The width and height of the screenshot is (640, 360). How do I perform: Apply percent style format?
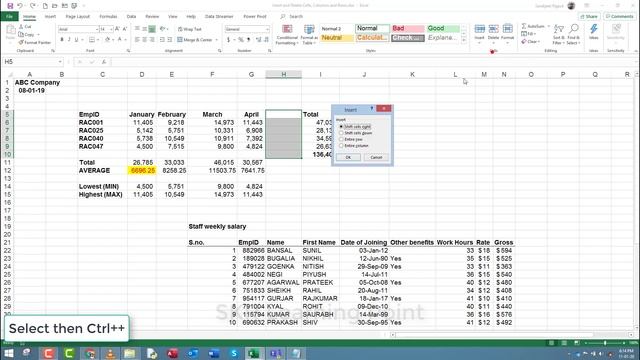(x=241, y=40)
